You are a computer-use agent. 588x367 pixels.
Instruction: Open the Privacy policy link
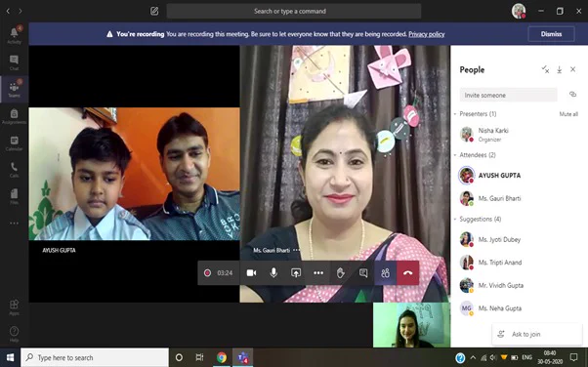tap(427, 34)
